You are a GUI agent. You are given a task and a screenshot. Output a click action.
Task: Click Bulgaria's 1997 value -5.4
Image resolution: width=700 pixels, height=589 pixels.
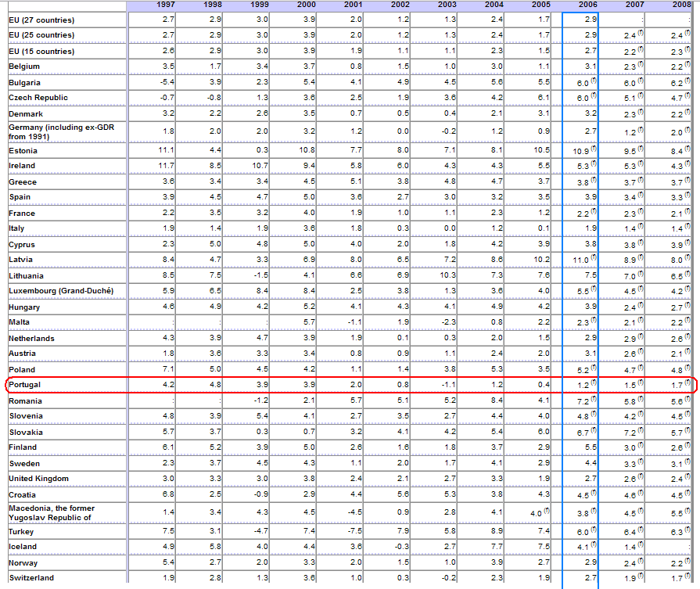[x=167, y=81]
